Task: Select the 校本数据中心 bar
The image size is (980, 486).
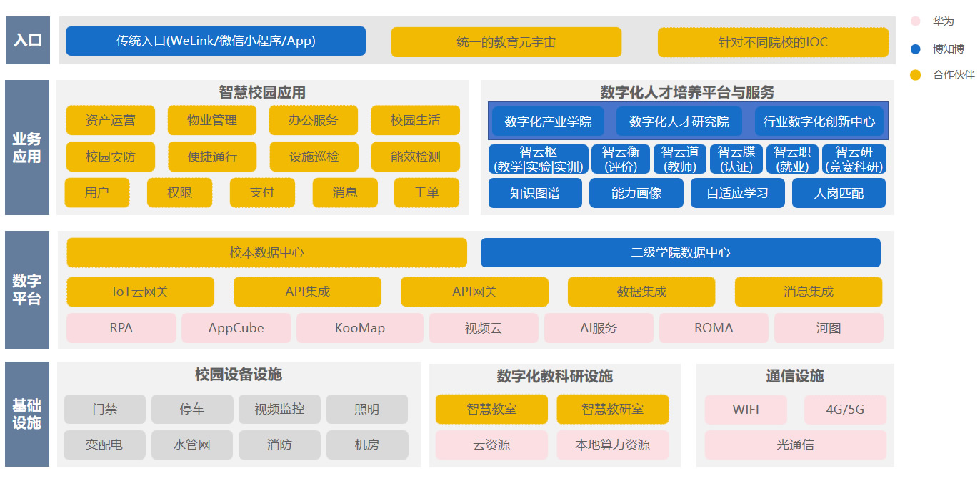Action: click(266, 252)
